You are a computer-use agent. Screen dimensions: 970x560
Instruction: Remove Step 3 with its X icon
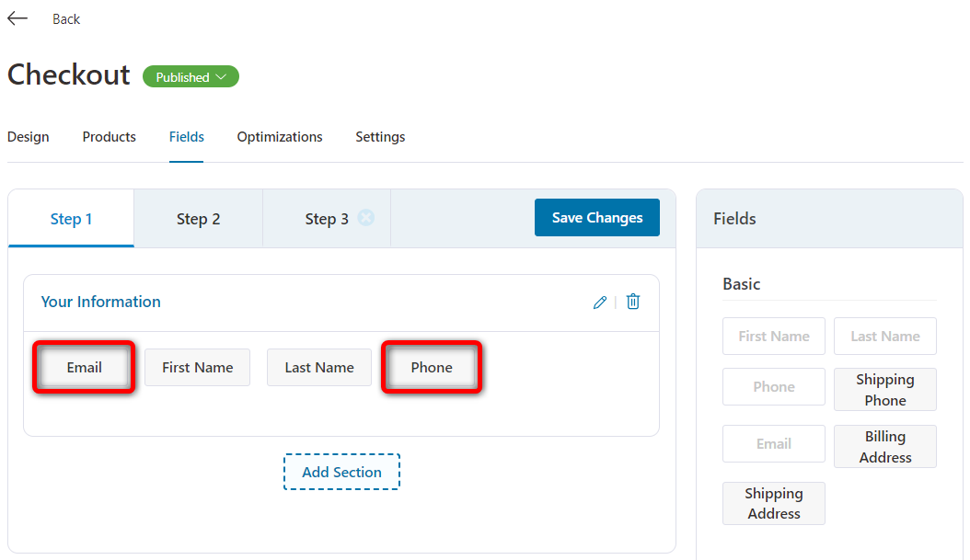click(366, 218)
